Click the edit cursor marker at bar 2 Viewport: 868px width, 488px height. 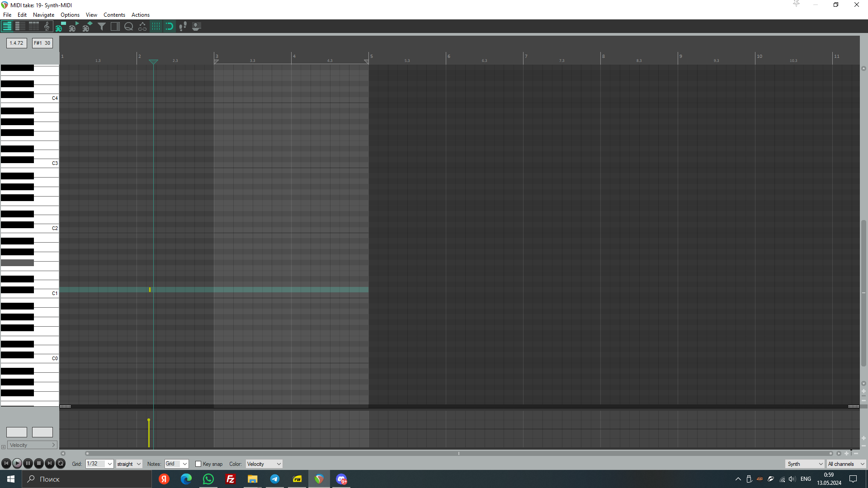[x=153, y=61]
